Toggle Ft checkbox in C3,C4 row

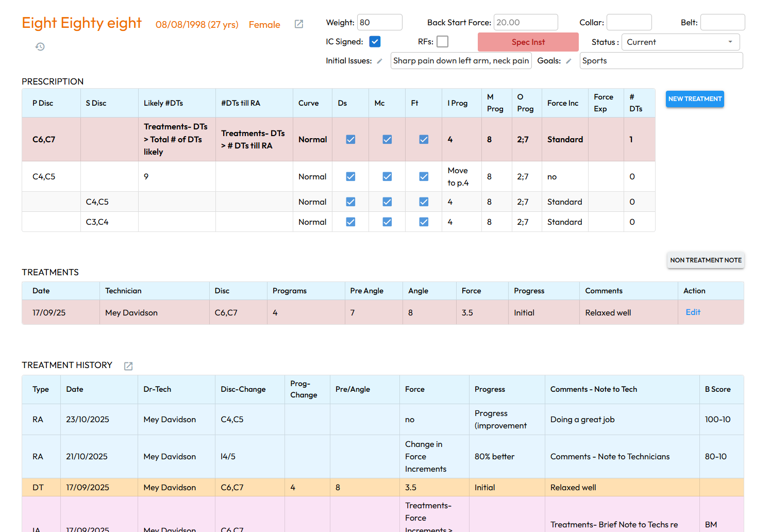tap(424, 222)
